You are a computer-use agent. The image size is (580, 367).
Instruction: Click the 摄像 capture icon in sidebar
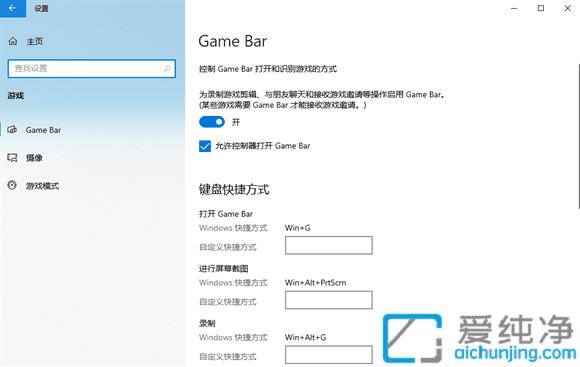12,158
